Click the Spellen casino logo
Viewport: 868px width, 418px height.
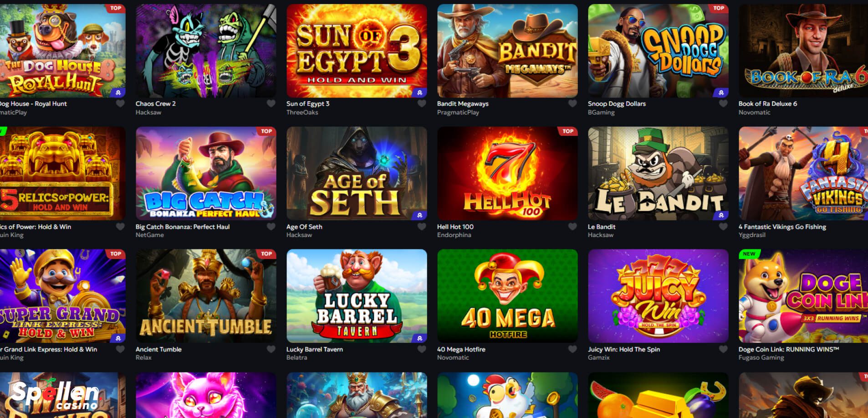pyautogui.click(x=55, y=395)
